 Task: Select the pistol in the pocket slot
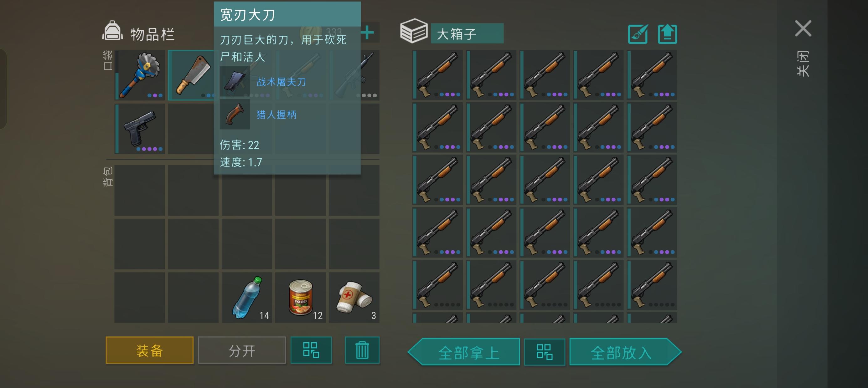(140, 129)
